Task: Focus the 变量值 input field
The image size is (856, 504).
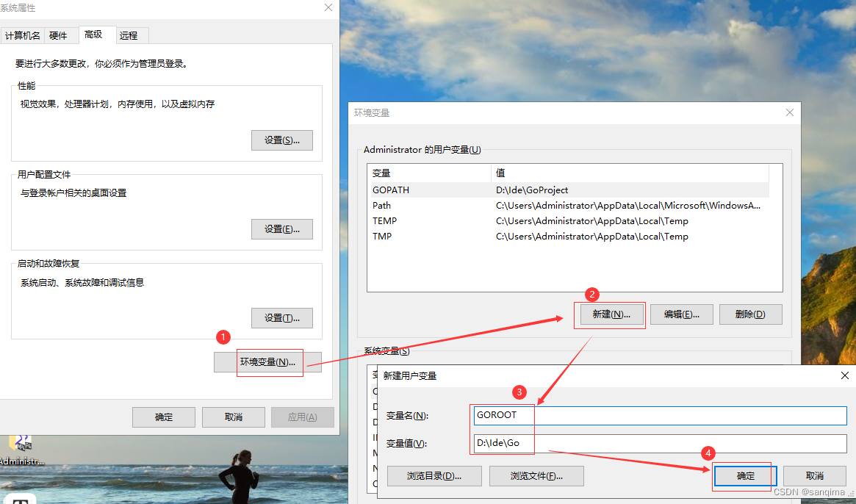Action: 660,444
